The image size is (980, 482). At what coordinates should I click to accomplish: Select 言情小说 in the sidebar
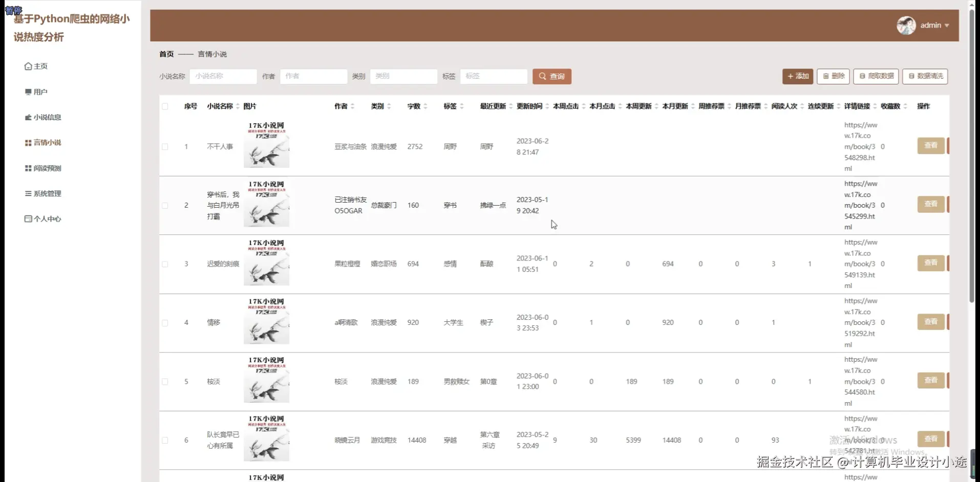tap(43, 143)
